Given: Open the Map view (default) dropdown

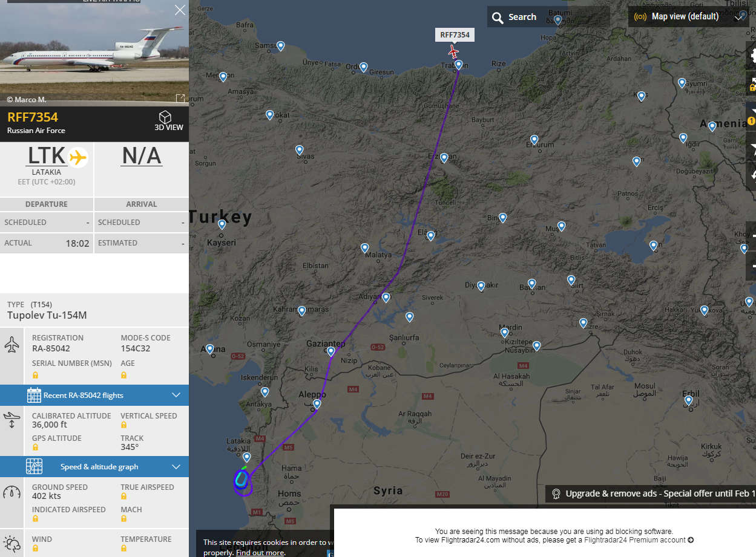Looking at the screenshot, I should [689, 16].
